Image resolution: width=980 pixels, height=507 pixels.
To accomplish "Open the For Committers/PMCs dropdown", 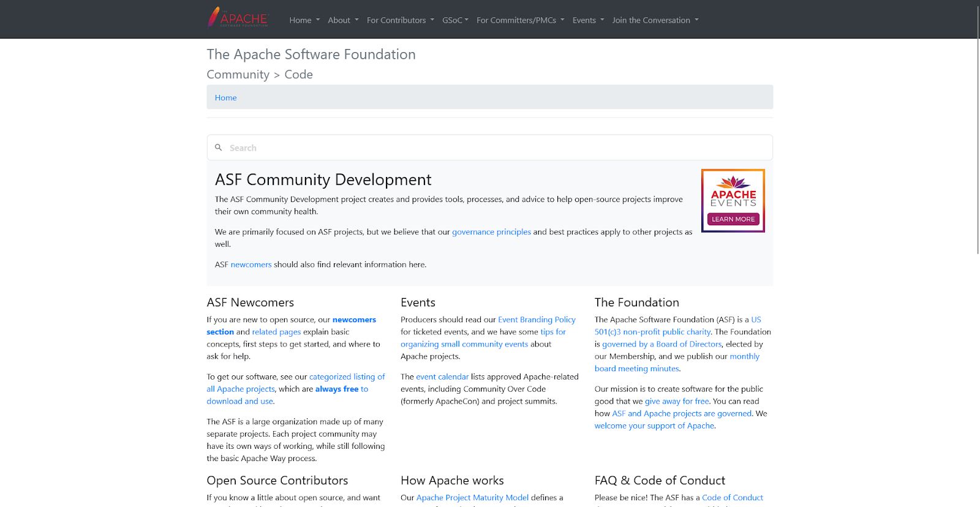I will click(x=521, y=20).
